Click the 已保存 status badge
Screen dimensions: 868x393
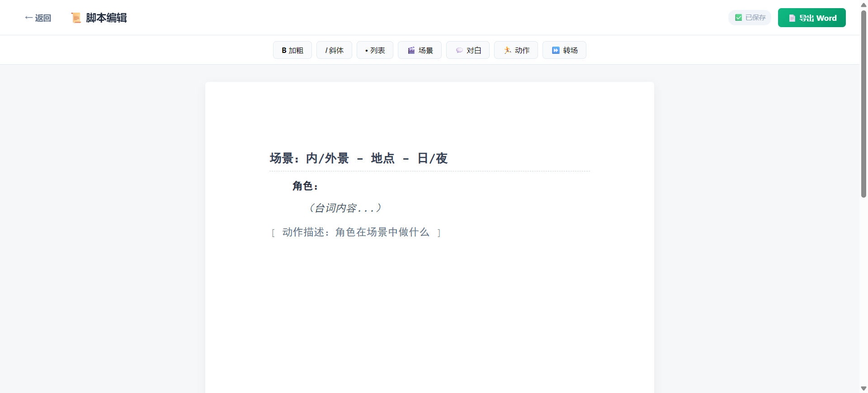pyautogui.click(x=750, y=18)
